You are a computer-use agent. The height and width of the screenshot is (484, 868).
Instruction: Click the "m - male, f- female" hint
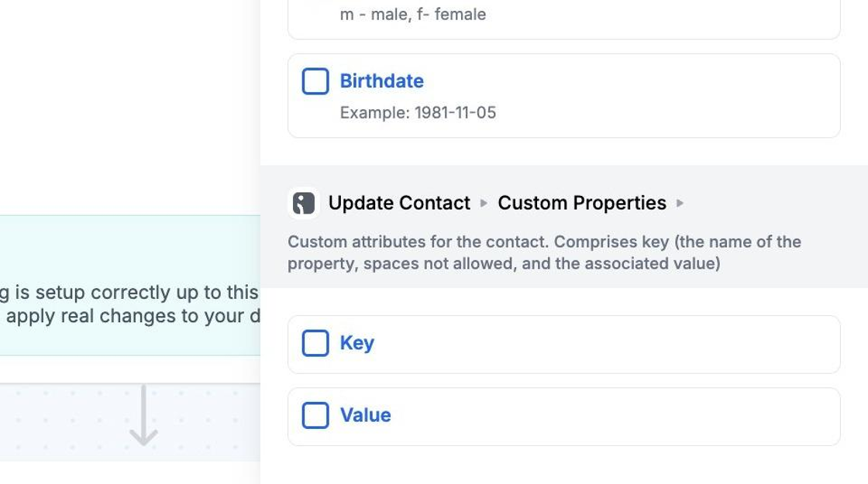click(412, 14)
